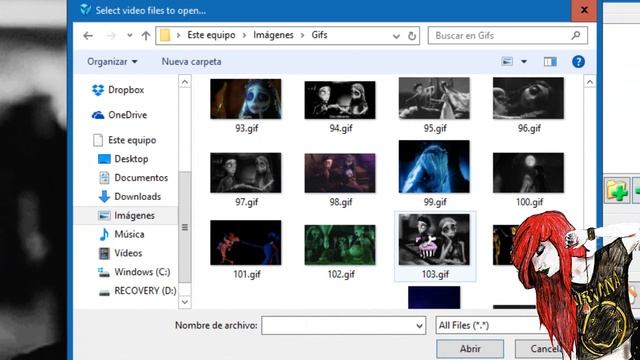Click the search magnifier icon
This screenshot has width=640, height=360.
576,36
